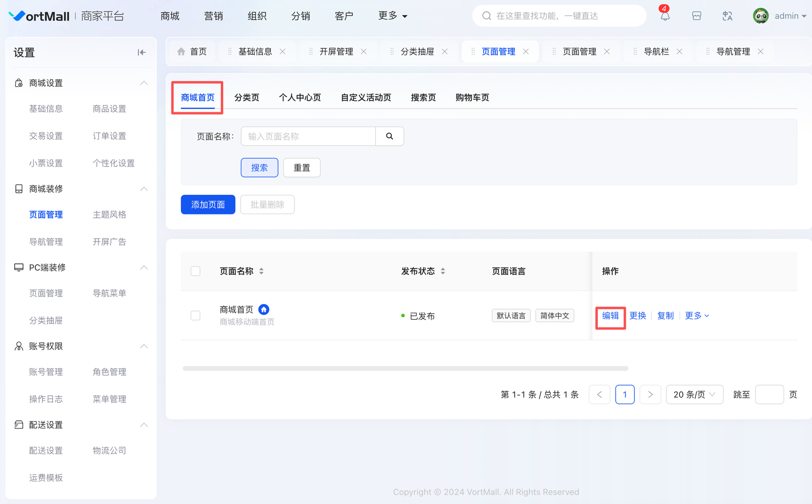Click the magnifier icon beside page name field

point(389,136)
